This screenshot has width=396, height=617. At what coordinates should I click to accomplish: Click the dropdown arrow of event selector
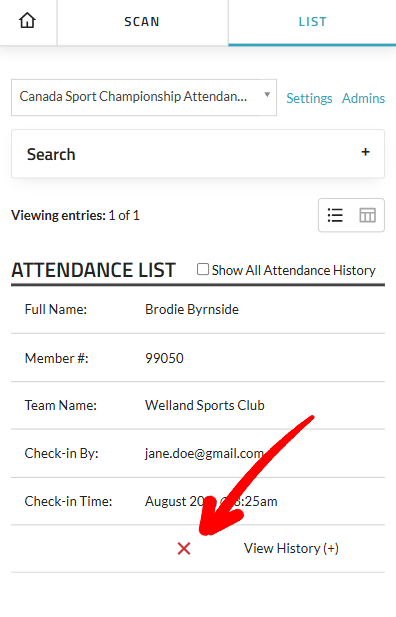(x=267, y=94)
